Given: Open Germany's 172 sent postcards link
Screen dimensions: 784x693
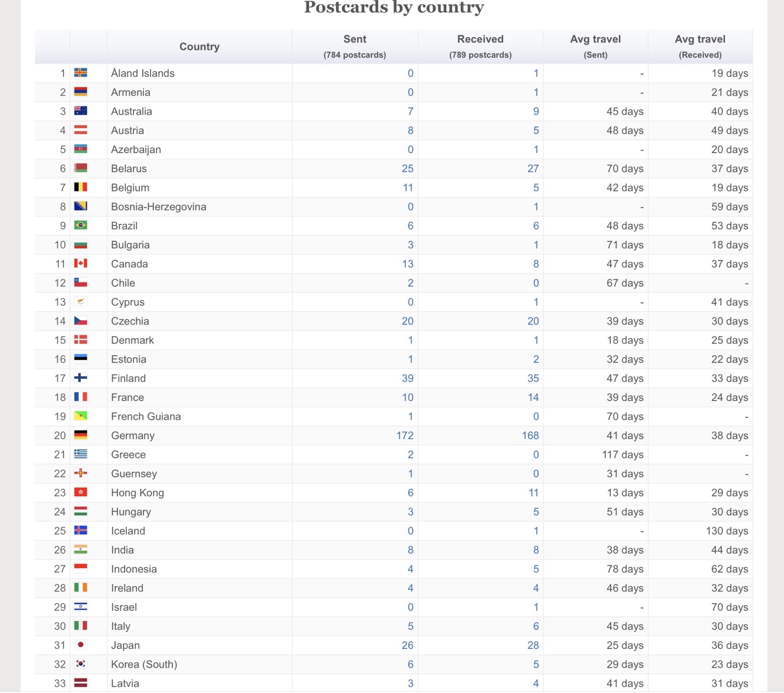Looking at the screenshot, I should 405,436.
